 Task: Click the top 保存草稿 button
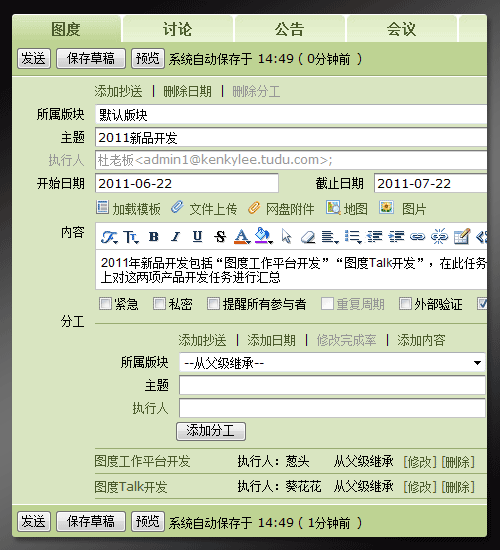coord(91,59)
